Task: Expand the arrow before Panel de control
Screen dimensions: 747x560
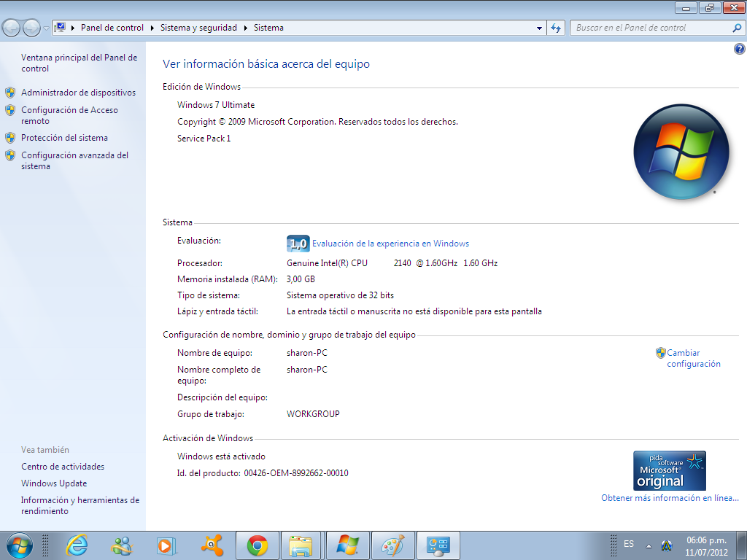Action: click(73, 28)
